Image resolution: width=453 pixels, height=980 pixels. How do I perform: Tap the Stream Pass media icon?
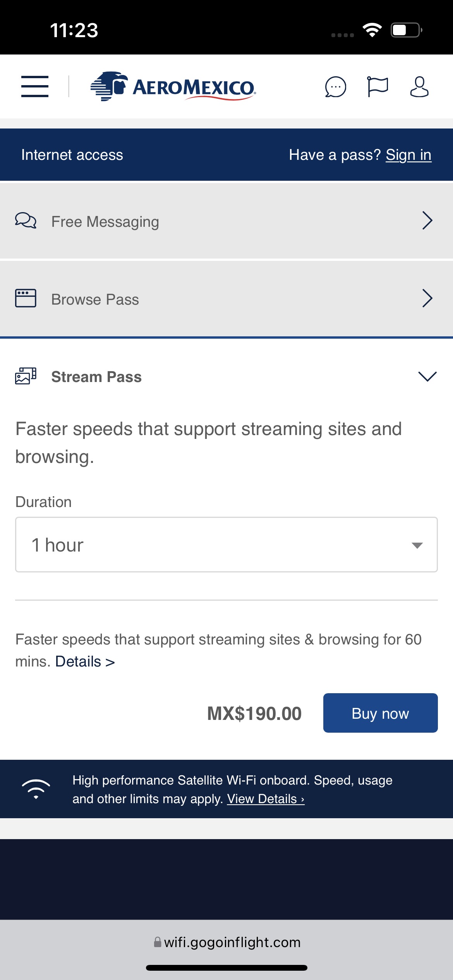[x=26, y=376]
